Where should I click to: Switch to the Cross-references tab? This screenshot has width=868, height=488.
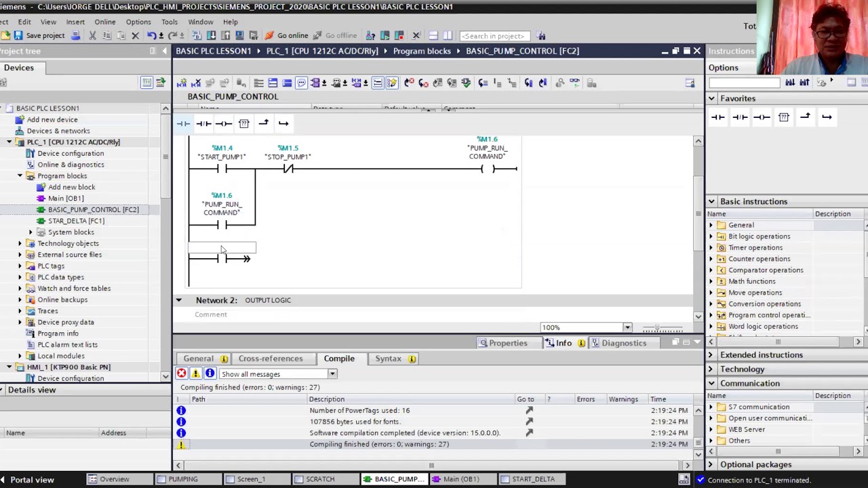coord(271,359)
